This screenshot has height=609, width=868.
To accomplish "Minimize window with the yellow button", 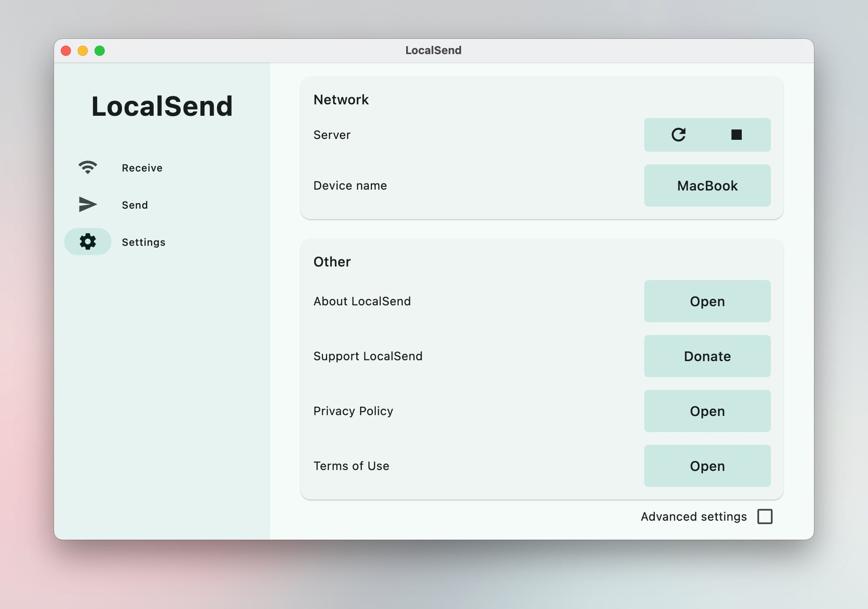I will pos(83,51).
